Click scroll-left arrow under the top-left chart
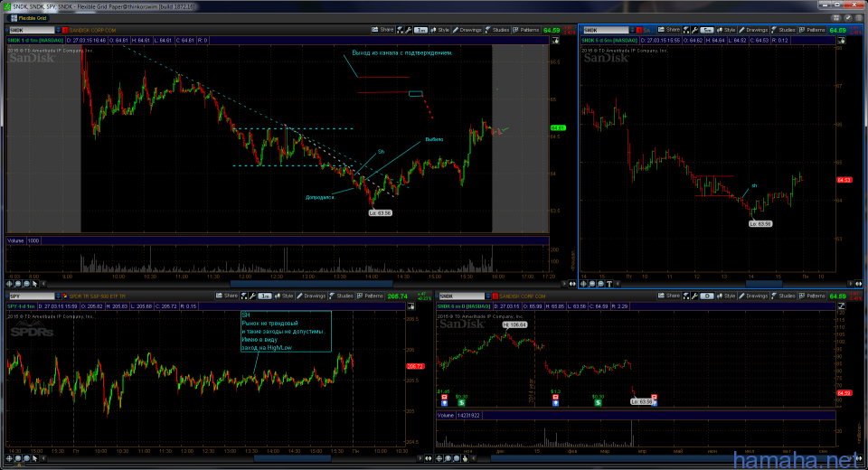The height and width of the screenshot is (470, 868). click(43, 284)
